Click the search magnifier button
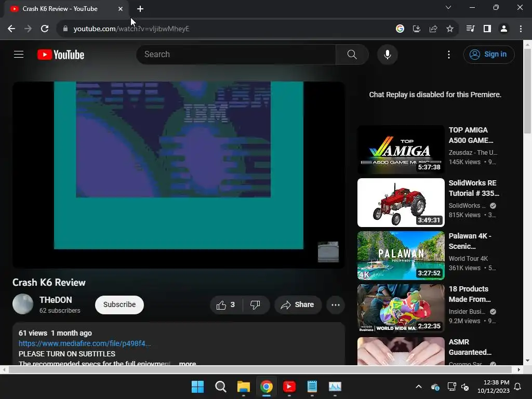Image resolution: width=532 pixels, height=399 pixels. tap(352, 54)
